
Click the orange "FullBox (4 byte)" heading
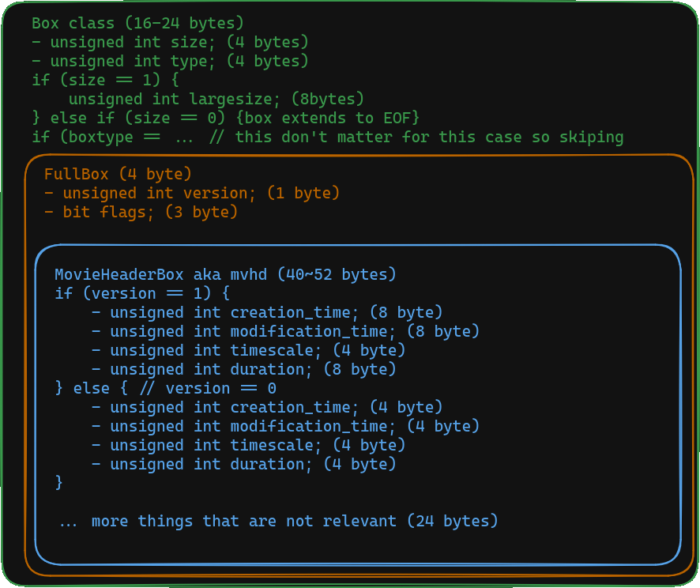(118, 174)
